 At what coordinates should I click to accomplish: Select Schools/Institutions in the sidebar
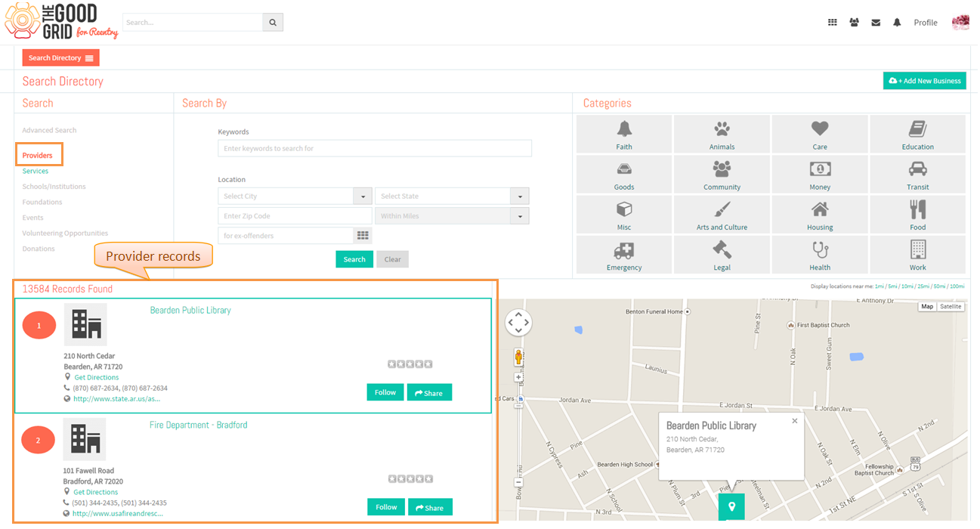(54, 187)
